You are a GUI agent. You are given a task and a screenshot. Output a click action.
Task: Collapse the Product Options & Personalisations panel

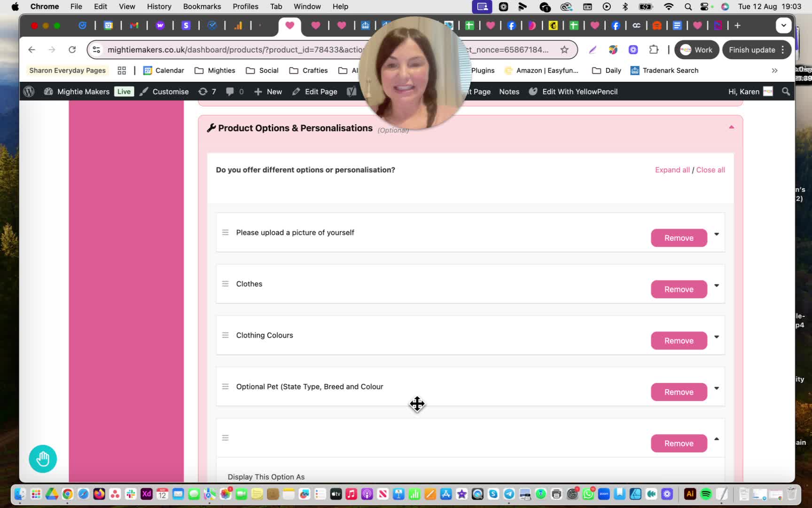click(731, 127)
